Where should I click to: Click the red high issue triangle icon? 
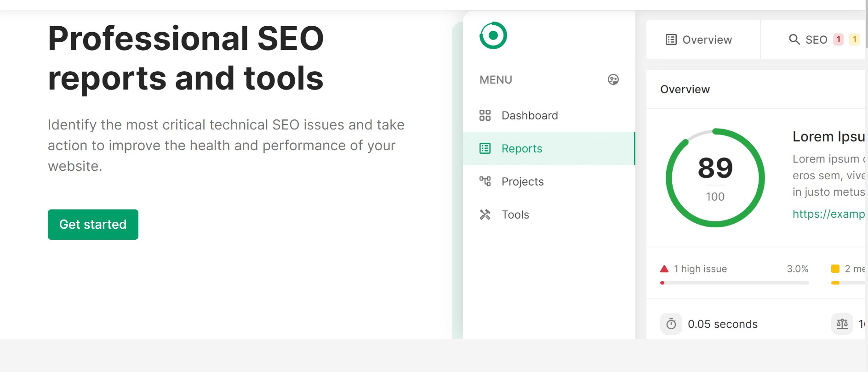click(664, 269)
